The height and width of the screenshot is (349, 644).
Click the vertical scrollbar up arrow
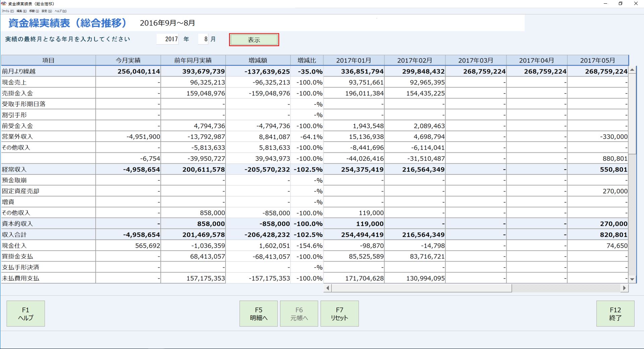632,70
